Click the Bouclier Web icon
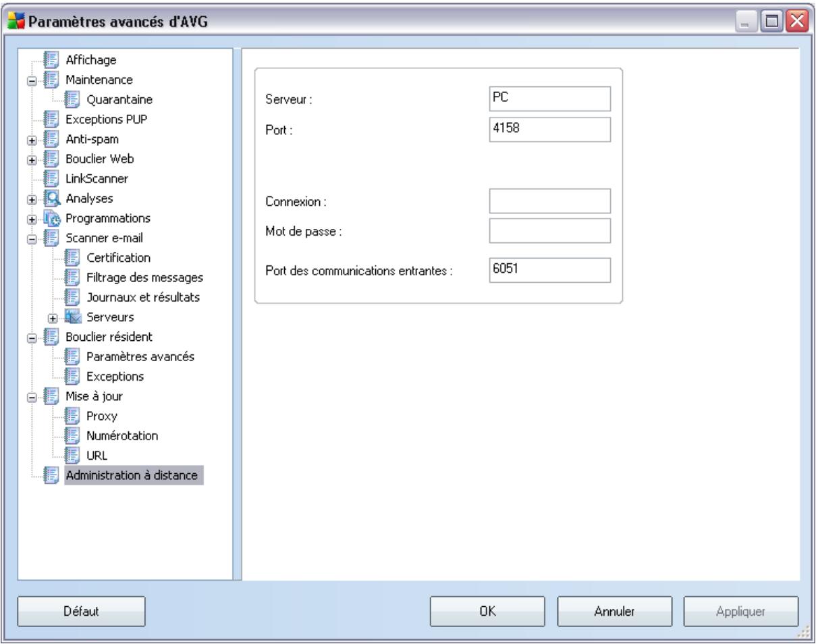This screenshot has width=818, height=644. point(50,159)
